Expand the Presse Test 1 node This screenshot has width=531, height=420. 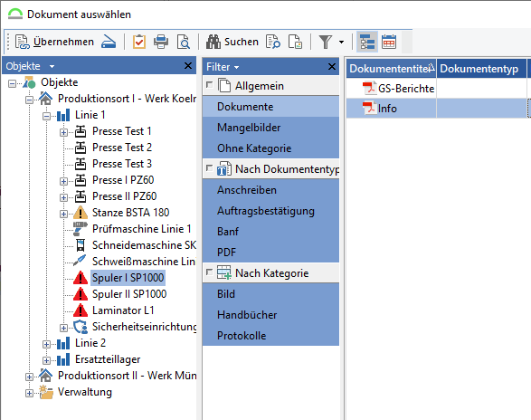(x=63, y=132)
